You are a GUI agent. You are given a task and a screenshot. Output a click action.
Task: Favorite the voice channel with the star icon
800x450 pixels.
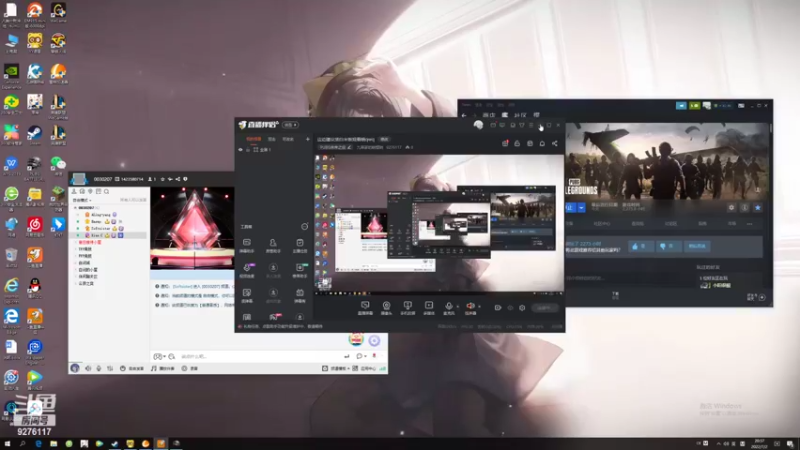point(163,179)
